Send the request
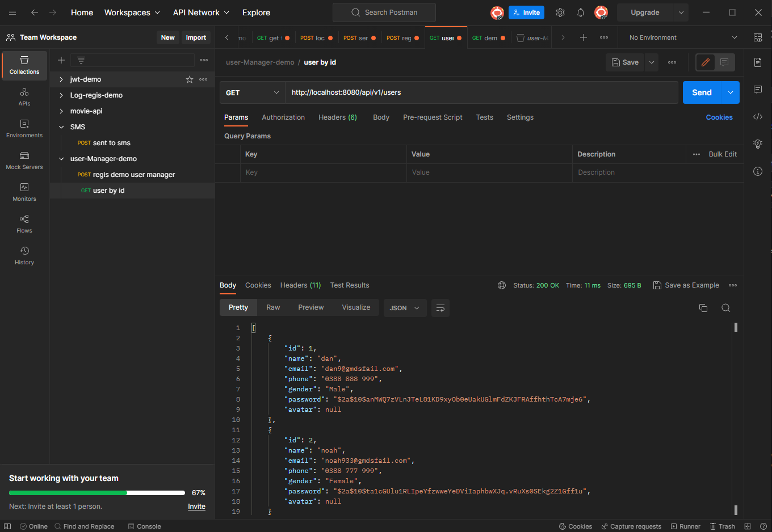772x532 pixels. [702, 92]
